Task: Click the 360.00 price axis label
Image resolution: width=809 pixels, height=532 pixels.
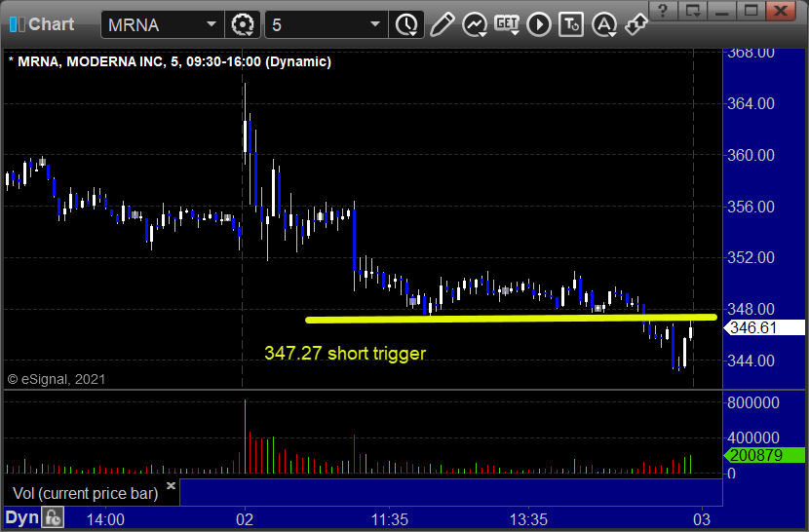Action: [x=751, y=155]
